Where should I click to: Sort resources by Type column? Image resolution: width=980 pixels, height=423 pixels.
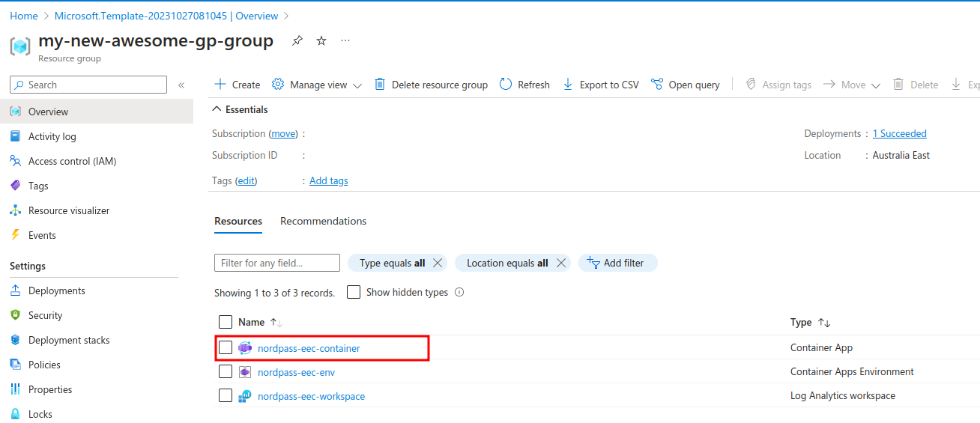(x=811, y=322)
